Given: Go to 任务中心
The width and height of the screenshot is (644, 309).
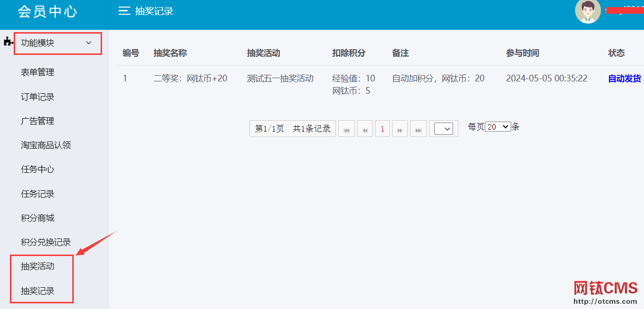Looking at the screenshot, I should tap(38, 169).
